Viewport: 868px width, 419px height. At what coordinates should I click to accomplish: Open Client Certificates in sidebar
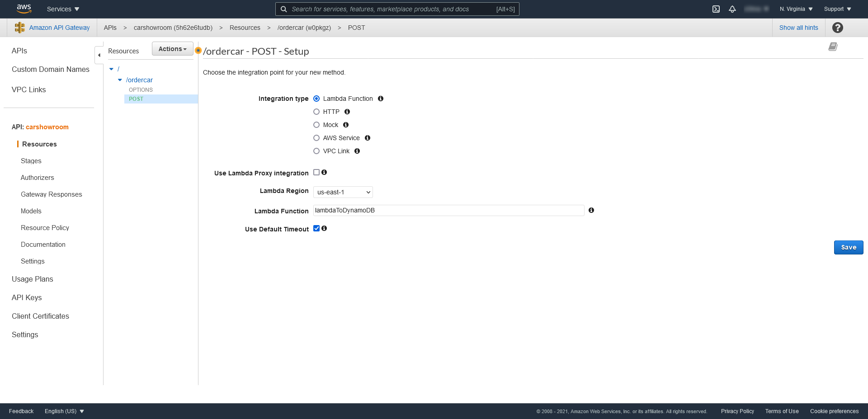[x=40, y=316]
